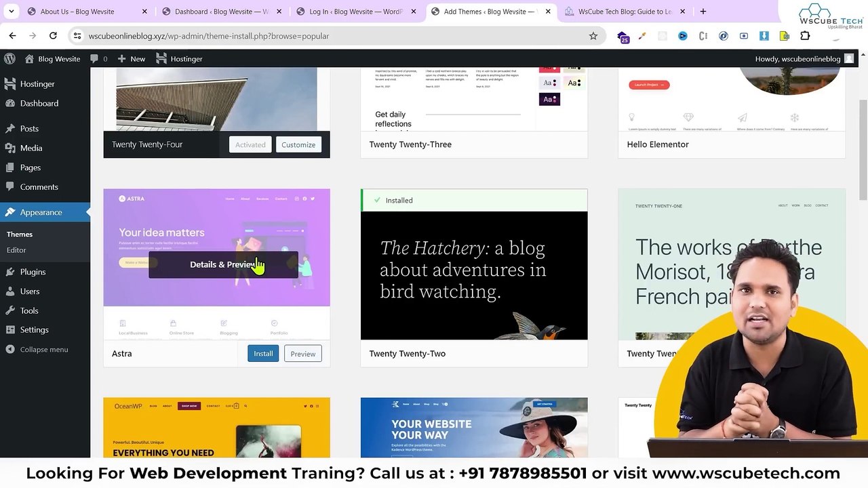Open comments bubble in admin bar
Viewport: 868px width, 488px height.
coord(99,59)
